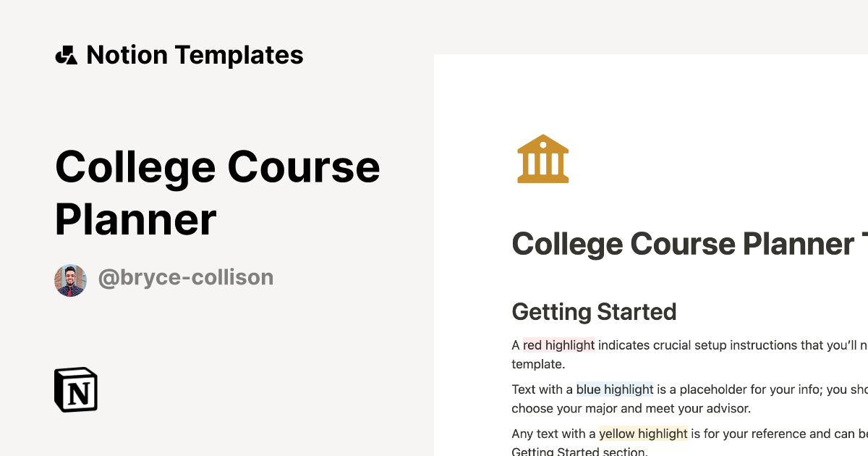Visit the @bryce-collison author handle
This screenshot has width=868, height=456.
(185, 277)
